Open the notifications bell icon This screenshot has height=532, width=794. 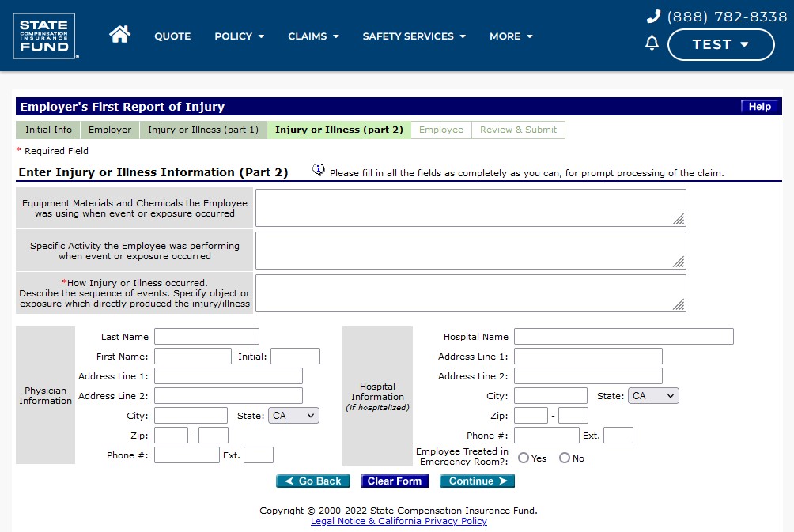pos(652,43)
